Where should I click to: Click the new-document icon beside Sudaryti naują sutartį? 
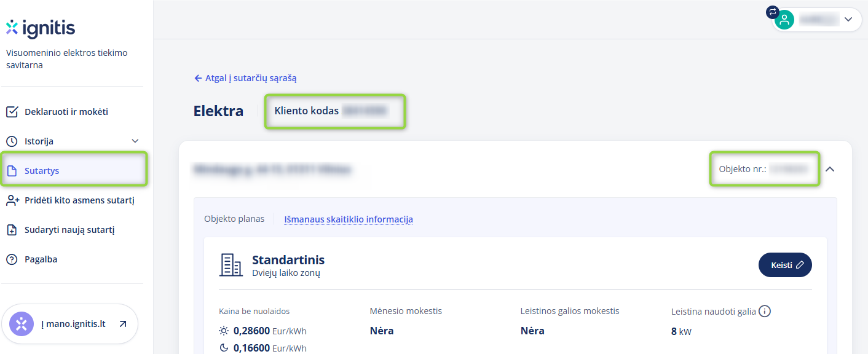[x=12, y=230]
